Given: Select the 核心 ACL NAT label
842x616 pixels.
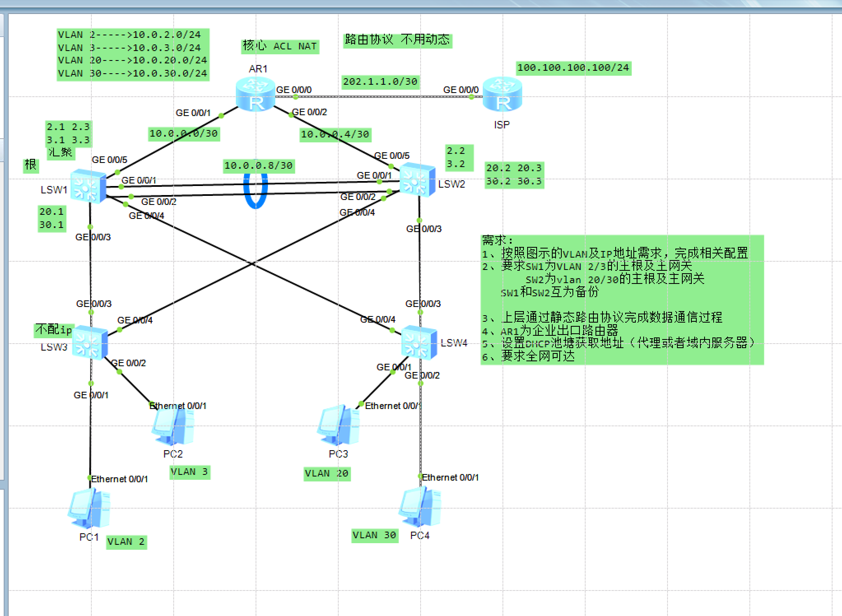Looking at the screenshot, I should (280, 46).
